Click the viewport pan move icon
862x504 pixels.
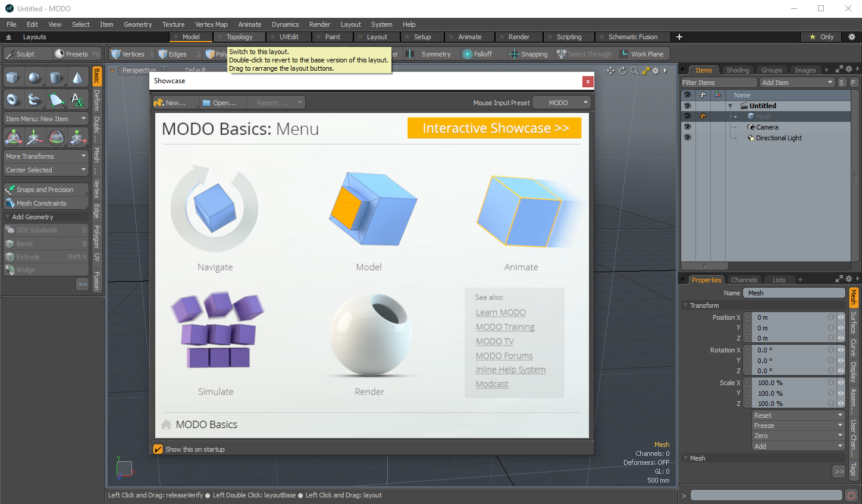coord(610,71)
